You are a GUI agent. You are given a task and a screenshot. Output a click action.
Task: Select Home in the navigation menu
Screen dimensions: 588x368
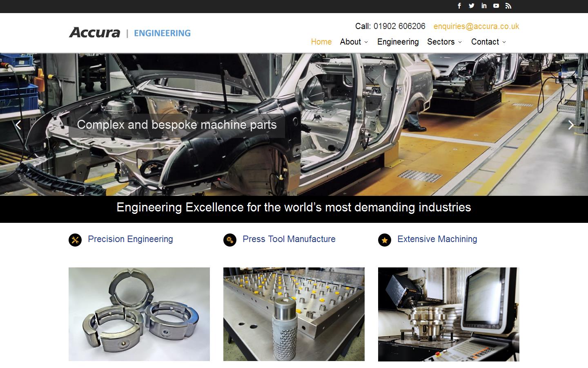321,42
